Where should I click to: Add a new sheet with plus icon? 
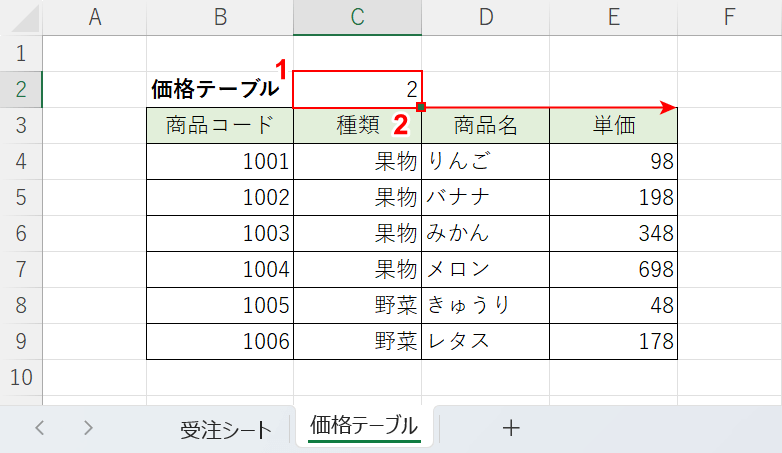pyautogui.click(x=511, y=428)
